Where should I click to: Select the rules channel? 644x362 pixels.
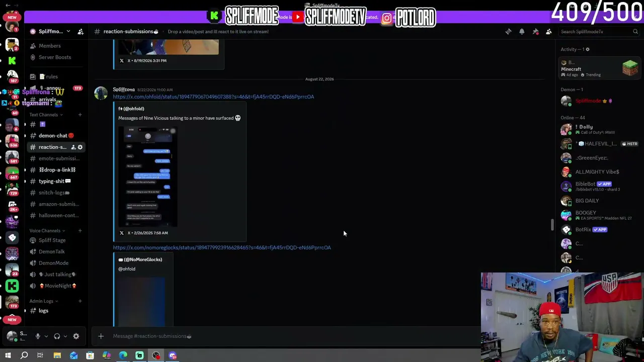click(52, 77)
